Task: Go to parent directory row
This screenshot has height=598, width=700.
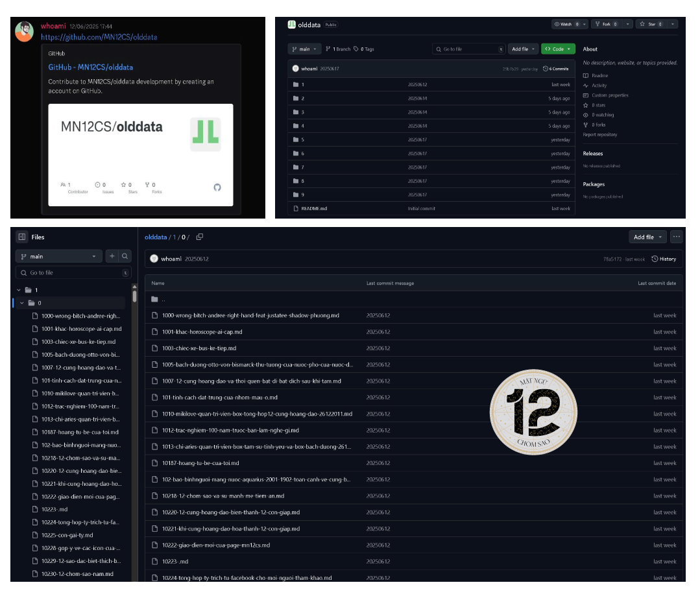Action: click(413, 299)
